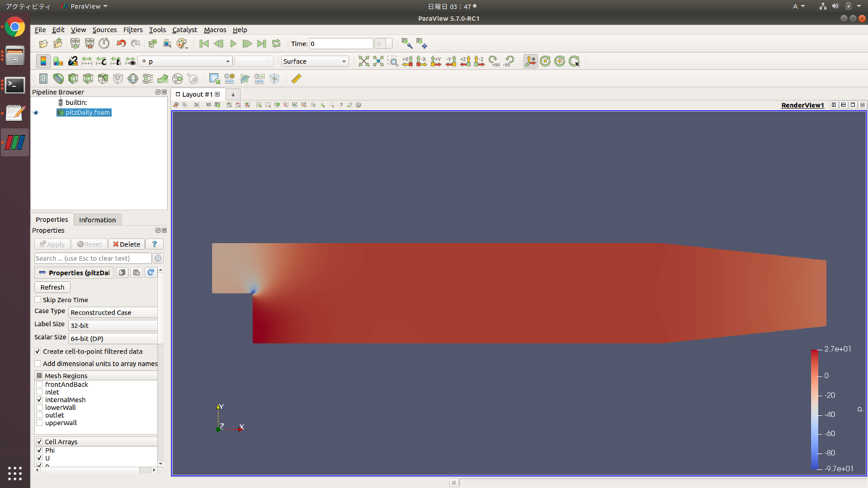
Task: Open Scalar Size dropdown
Action: (113, 338)
